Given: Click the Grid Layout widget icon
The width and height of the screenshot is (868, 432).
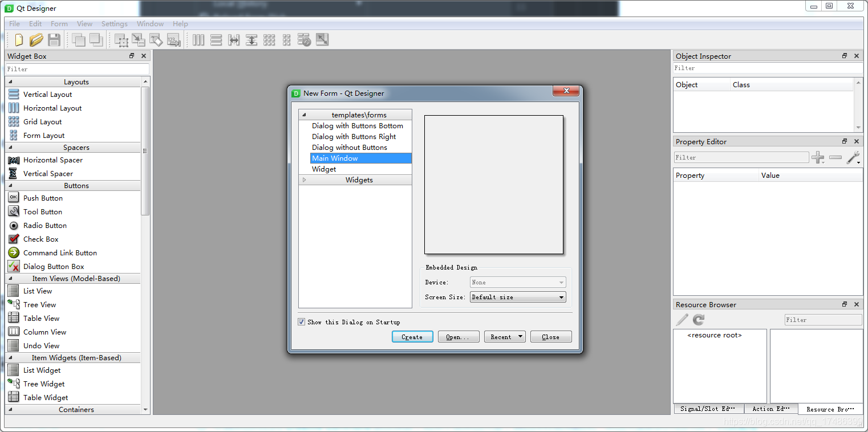Looking at the screenshot, I should [x=14, y=121].
